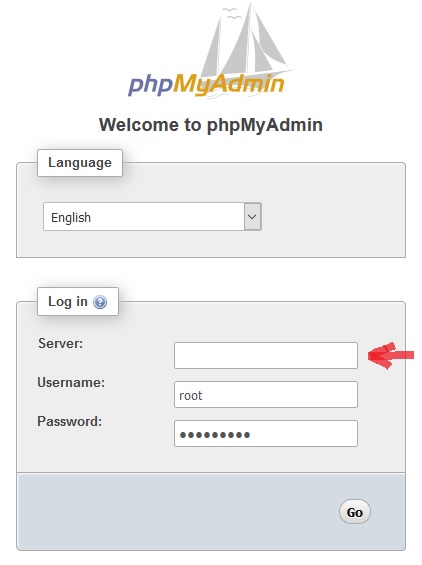This screenshot has height=565, width=422.
Task: Submit the login form with Go
Action: 355,512
